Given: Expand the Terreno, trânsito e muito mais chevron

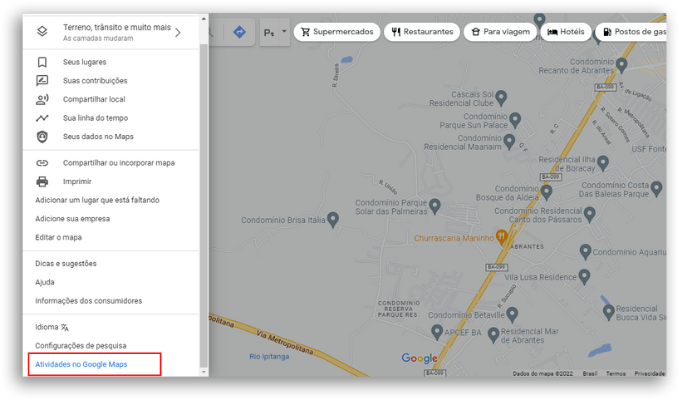Looking at the screenshot, I should [178, 33].
